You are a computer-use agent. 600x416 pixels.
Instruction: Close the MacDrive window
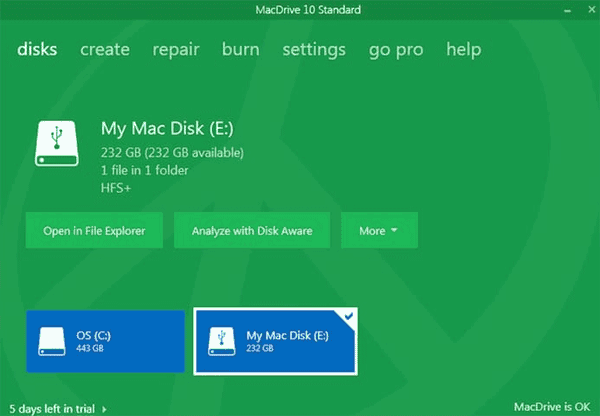coord(592,10)
